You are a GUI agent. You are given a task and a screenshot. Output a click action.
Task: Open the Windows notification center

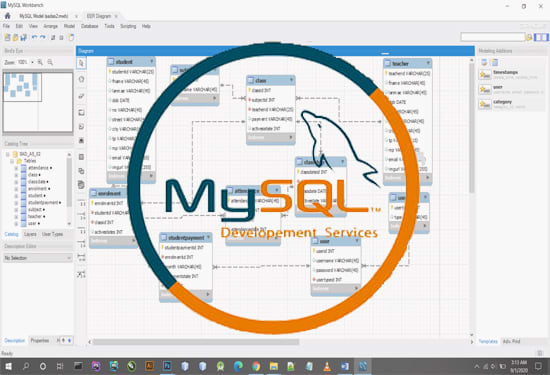coord(538,367)
